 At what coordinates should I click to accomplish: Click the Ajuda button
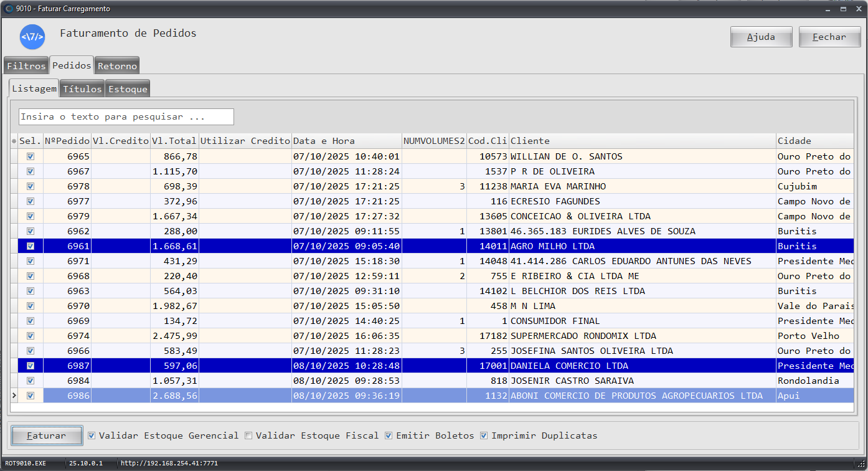click(761, 37)
